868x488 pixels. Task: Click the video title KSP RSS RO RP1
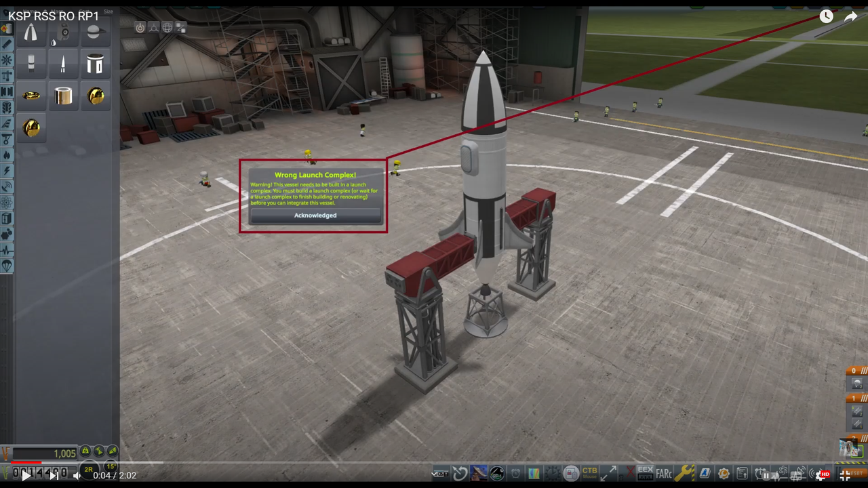tap(54, 16)
